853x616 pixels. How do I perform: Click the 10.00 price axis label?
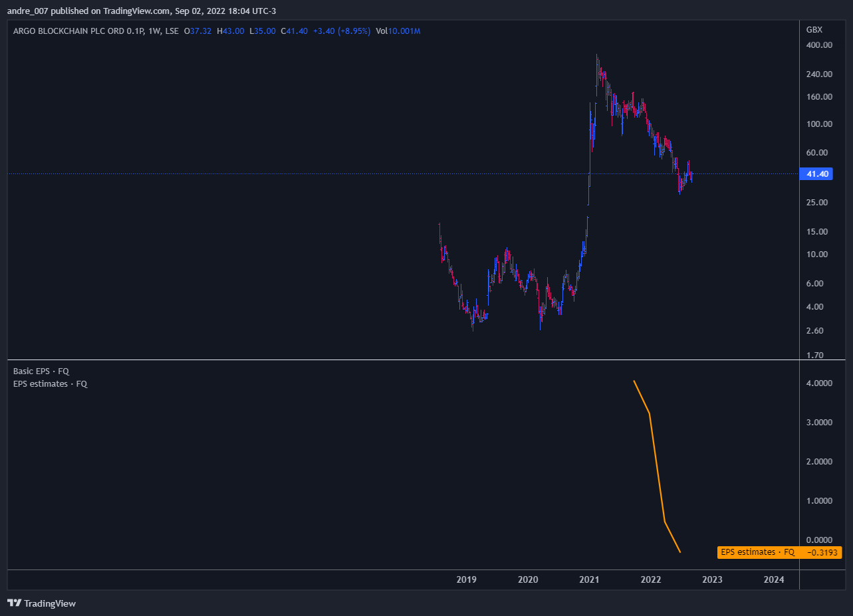click(817, 255)
